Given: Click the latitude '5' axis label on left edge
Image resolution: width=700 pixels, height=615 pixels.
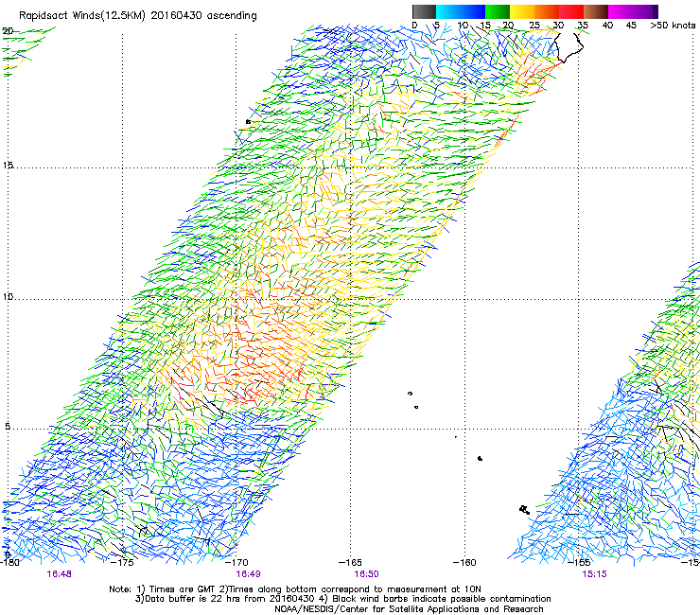Looking at the screenshot, I should point(8,426).
